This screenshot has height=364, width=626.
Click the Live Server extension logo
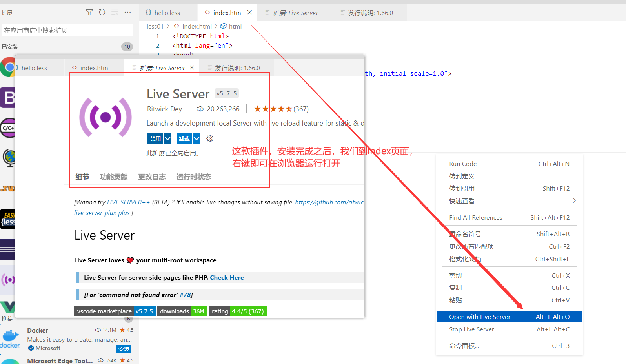click(106, 117)
